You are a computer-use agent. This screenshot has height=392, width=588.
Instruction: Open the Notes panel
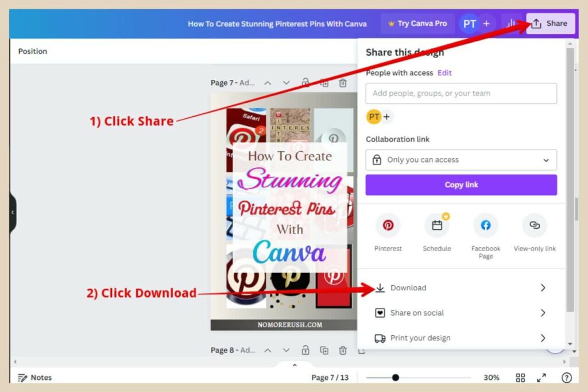point(35,378)
